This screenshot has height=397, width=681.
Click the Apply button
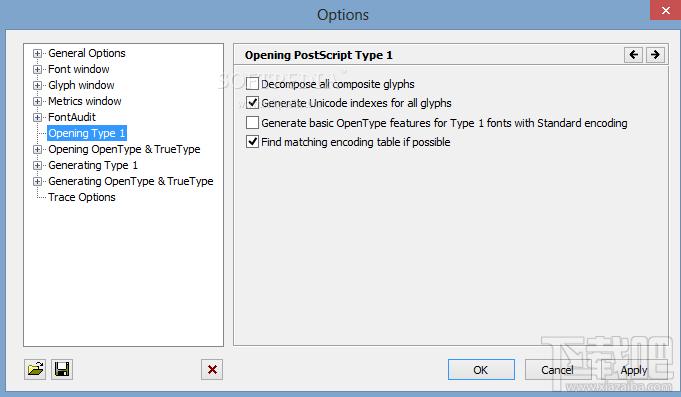click(634, 370)
